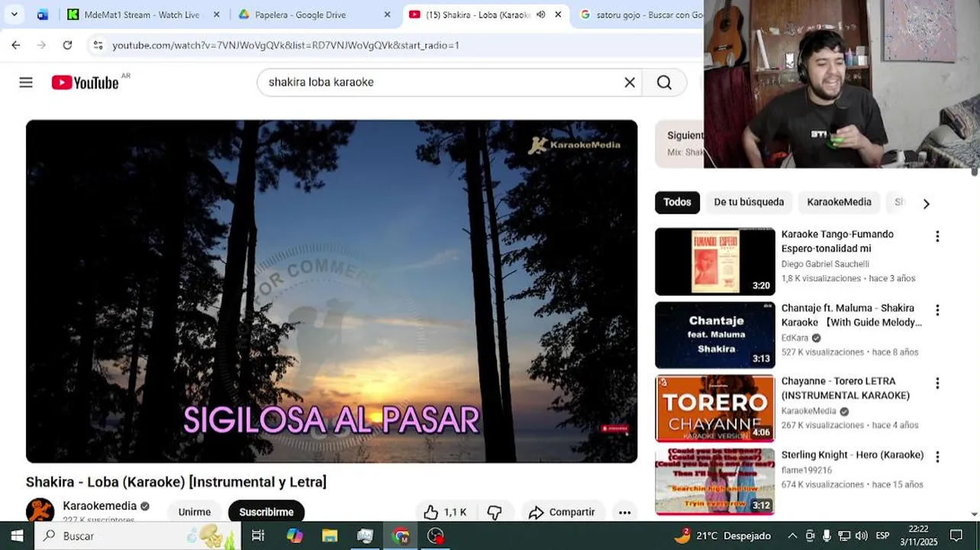Click the video player to pause
The image size is (980, 550).
tap(331, 291)
